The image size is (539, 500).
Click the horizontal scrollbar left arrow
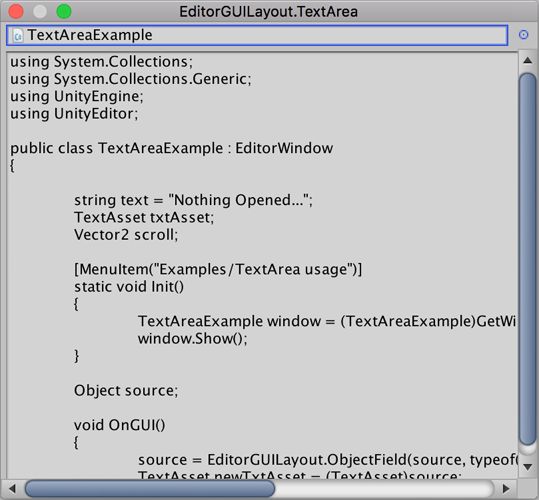[x=13, y=488]
